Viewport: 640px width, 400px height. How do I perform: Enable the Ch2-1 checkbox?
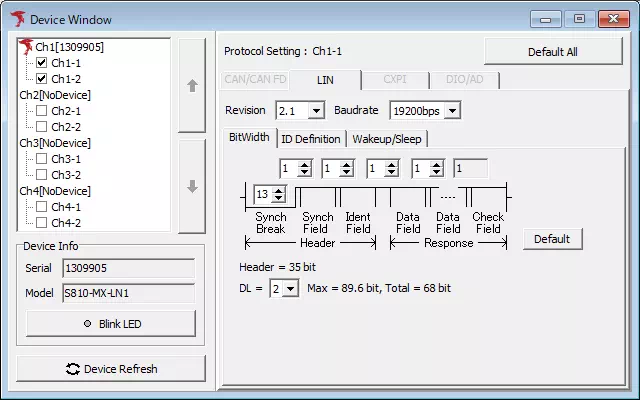[x=42, y=111]
